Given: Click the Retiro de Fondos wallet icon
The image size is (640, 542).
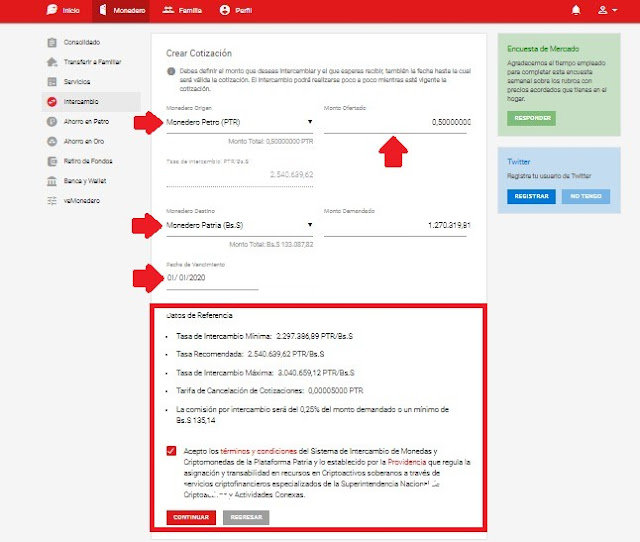Looking at the screenshot, I should 52,161.
